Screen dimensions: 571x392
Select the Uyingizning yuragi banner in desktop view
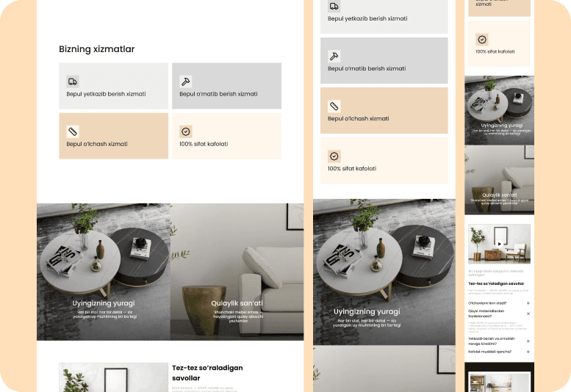click(x=104, y=272)
